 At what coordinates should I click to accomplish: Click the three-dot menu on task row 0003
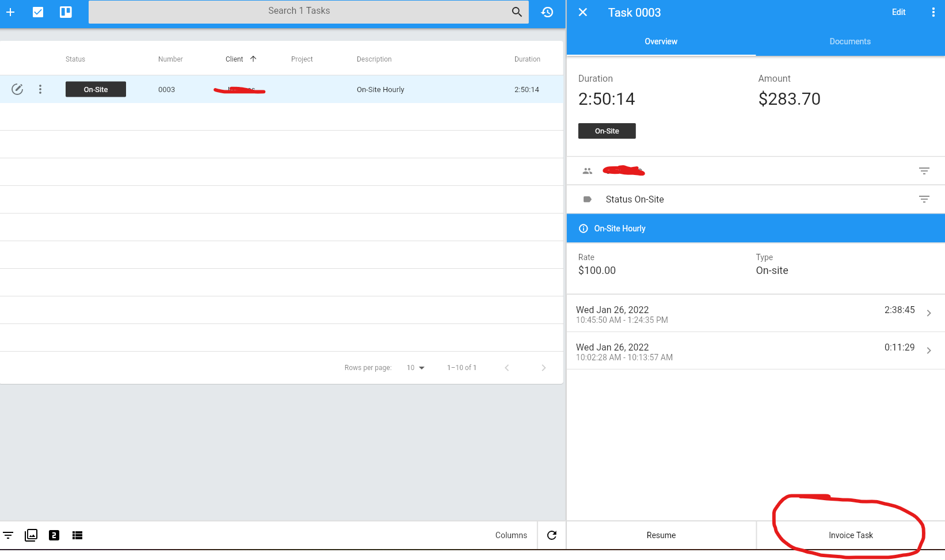point(40,89)
